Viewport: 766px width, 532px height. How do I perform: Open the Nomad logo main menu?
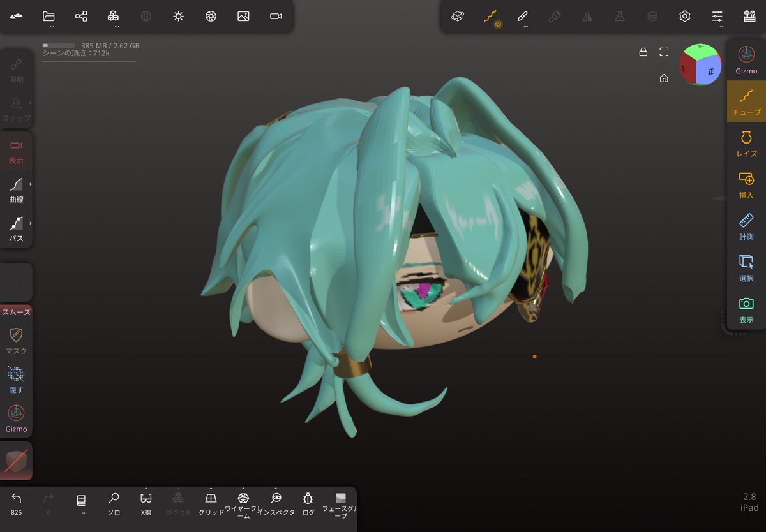click(x=17, y=16)
